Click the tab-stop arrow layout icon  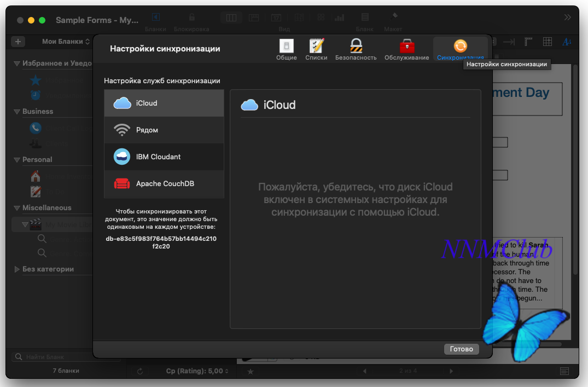pos(509,42)
